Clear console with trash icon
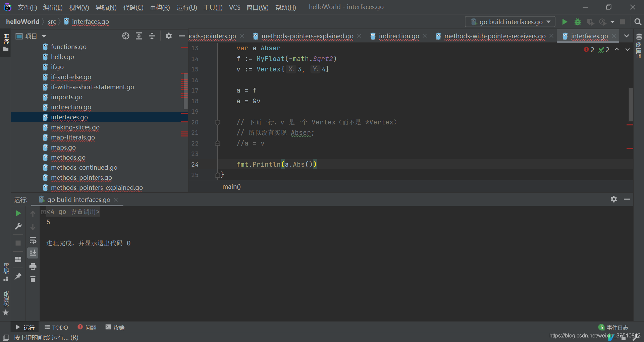The height and width of the screenshot is (342, 644). pyautogui.click(x=33, y=279)
